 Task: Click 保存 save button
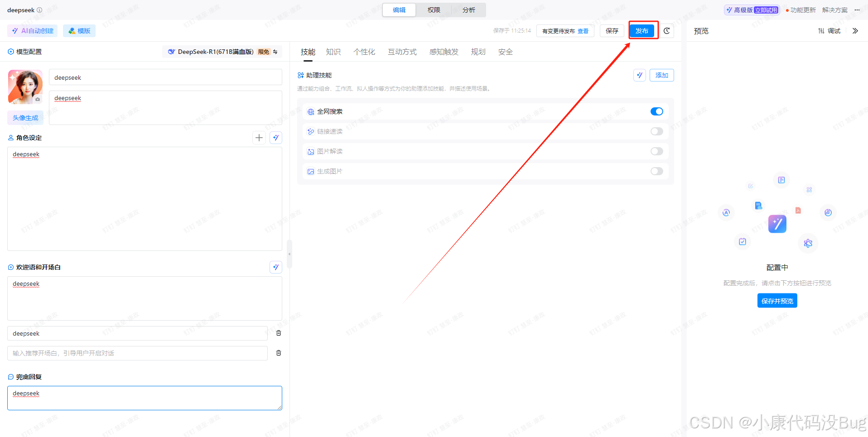click(x=612, y=31)
